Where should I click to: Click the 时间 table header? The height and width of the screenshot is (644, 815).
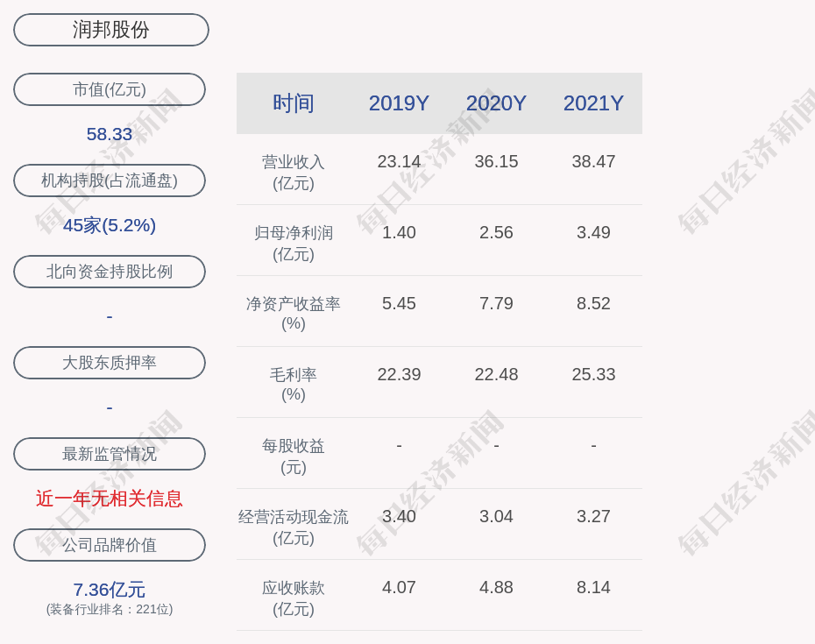294,103
